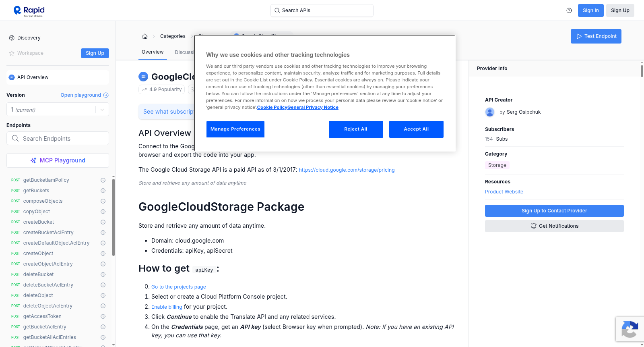This screenshot has height=347, width=644.
Task: Follow the Go to the projects page link
Action: tap(179, 287)
